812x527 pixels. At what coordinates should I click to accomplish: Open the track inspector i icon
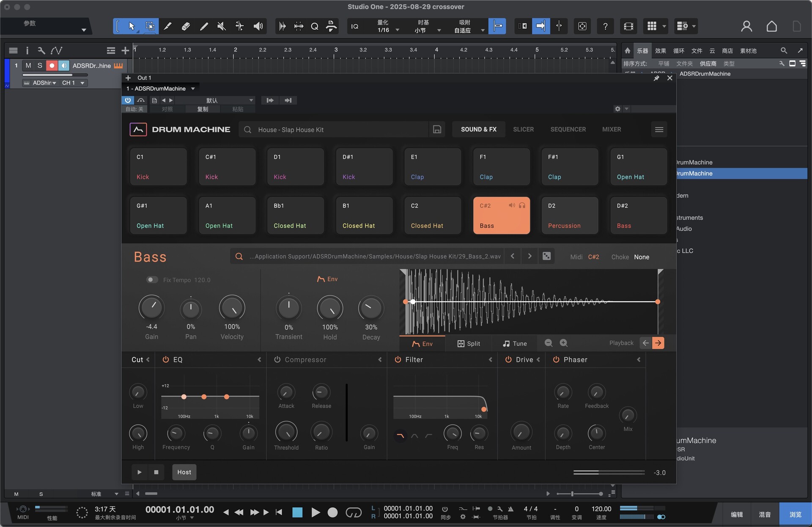pos(27,51)
